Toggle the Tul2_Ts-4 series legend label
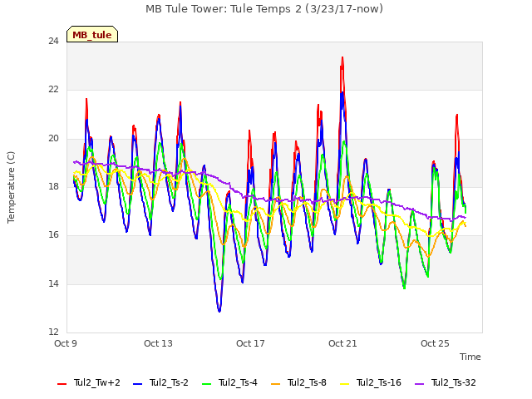Screen dimensions: 532x399 (239, 382)
